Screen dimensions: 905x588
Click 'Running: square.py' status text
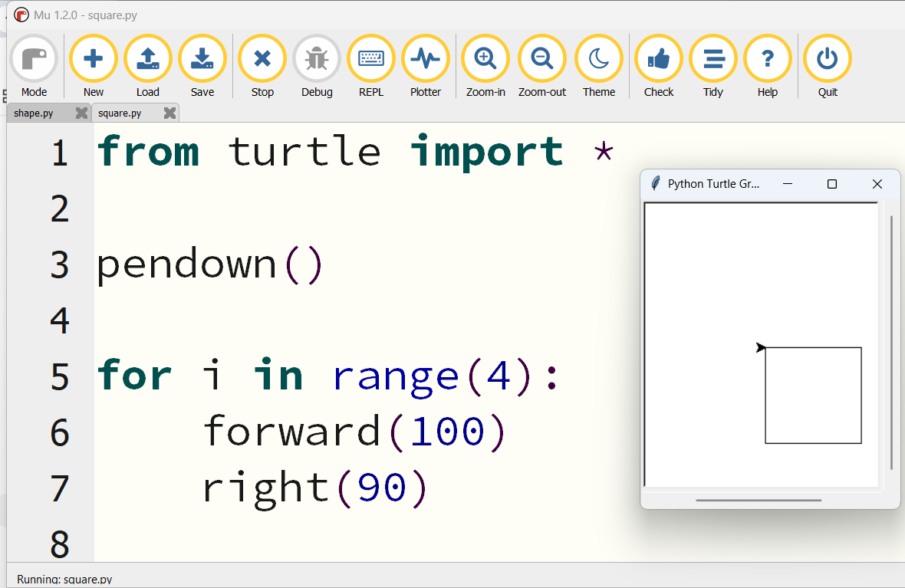click(64, 580)
